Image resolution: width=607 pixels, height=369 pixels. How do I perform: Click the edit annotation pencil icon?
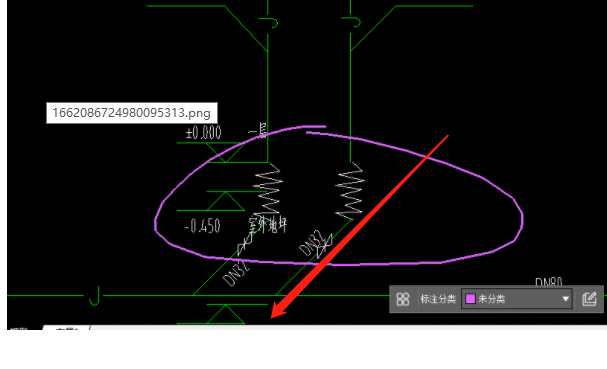pyautogui.click(x=589, y=299)
